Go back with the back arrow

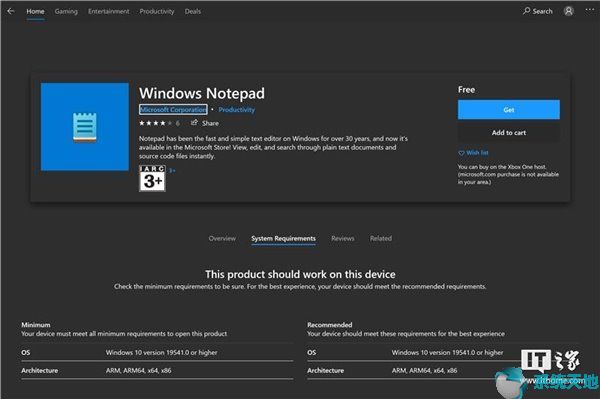(11, 11)
